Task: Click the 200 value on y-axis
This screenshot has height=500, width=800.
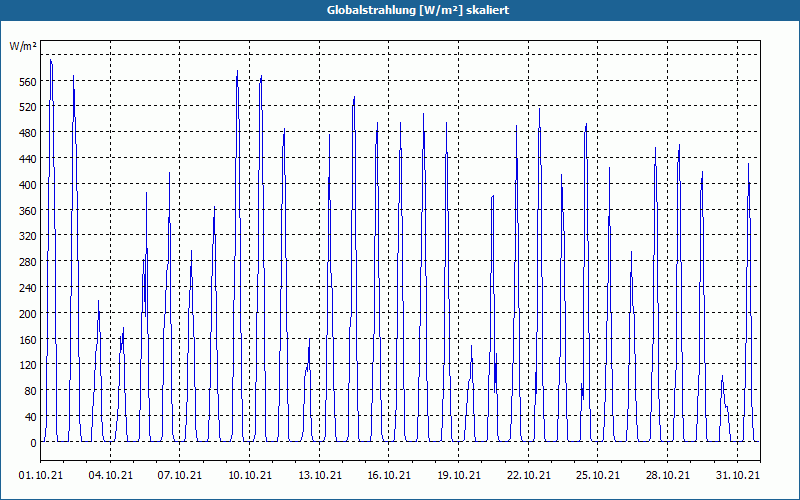Action: pyautogui.click(x=28, y=314)
